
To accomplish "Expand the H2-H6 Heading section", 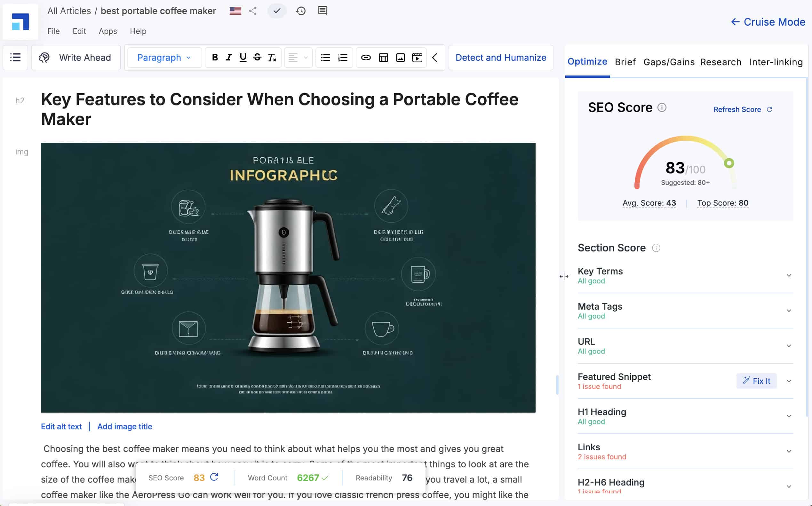I will (x=789, y=486).
